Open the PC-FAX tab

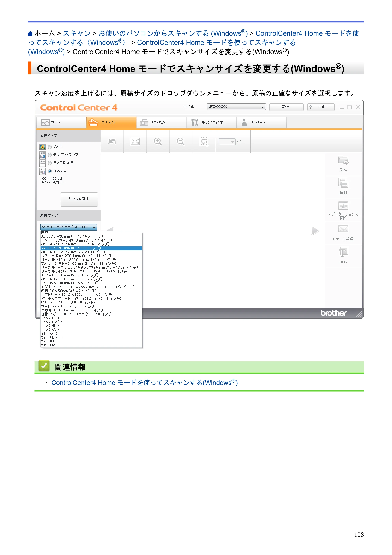pyautogui.click(x=162, y=123)
